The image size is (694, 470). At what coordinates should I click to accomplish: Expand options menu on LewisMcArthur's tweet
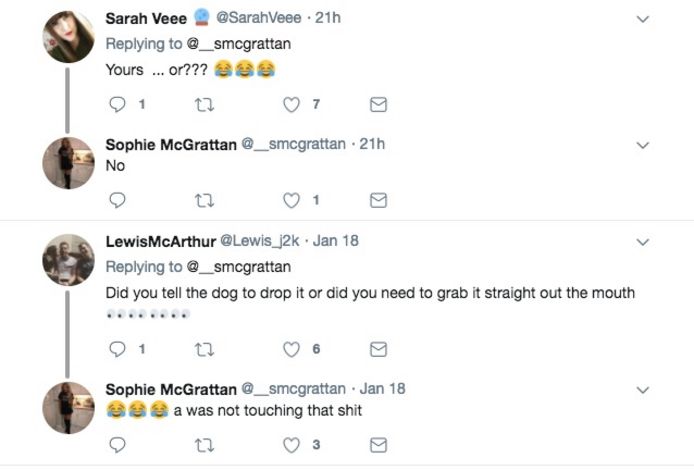[643, 241]
